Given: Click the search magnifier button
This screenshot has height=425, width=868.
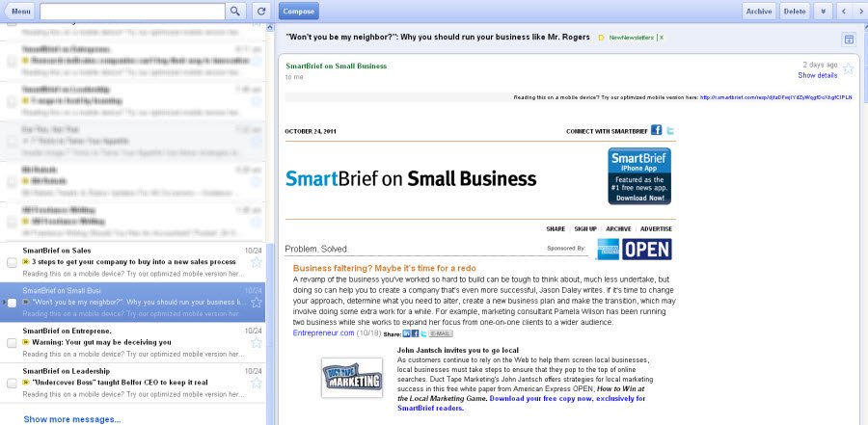Looking at the screenshot, I should [x=235, y=11].
